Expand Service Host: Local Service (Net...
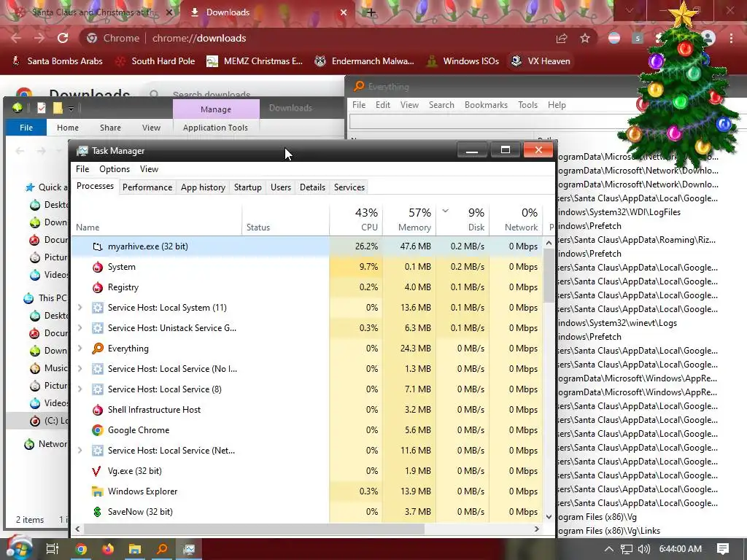The width and height of the screenshot is (747, 560). pyautogui.click(x=80, y=451)
